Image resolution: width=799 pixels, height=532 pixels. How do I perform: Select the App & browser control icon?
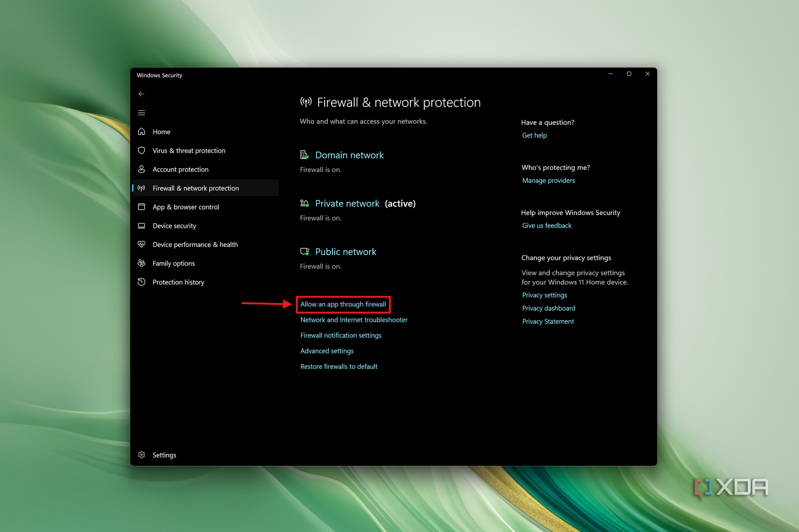pyautogui.click(x=141, y=207)
